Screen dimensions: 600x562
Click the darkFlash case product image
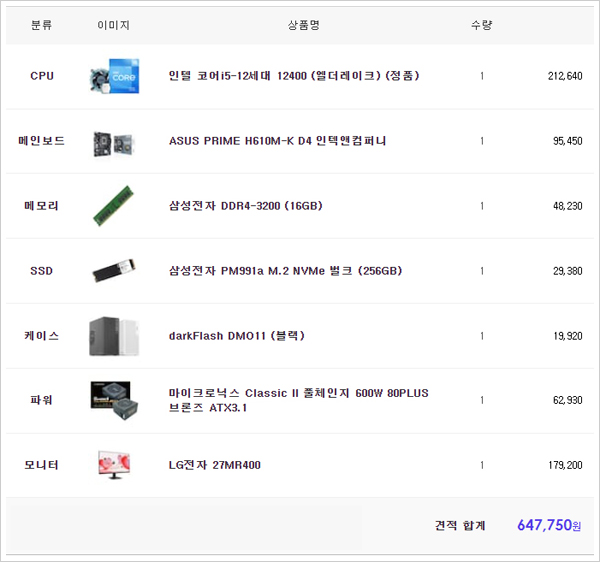pos(114,336)
